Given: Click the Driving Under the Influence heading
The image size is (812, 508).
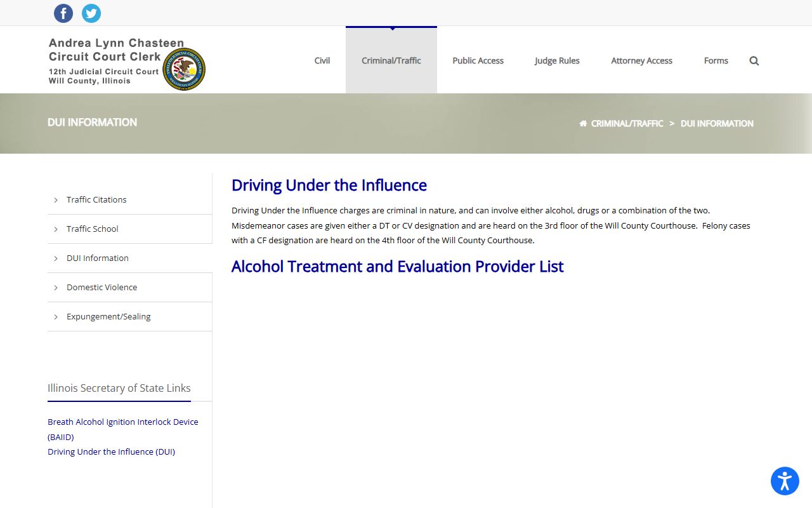Looking at the screenshot, I should coord(329,185).
